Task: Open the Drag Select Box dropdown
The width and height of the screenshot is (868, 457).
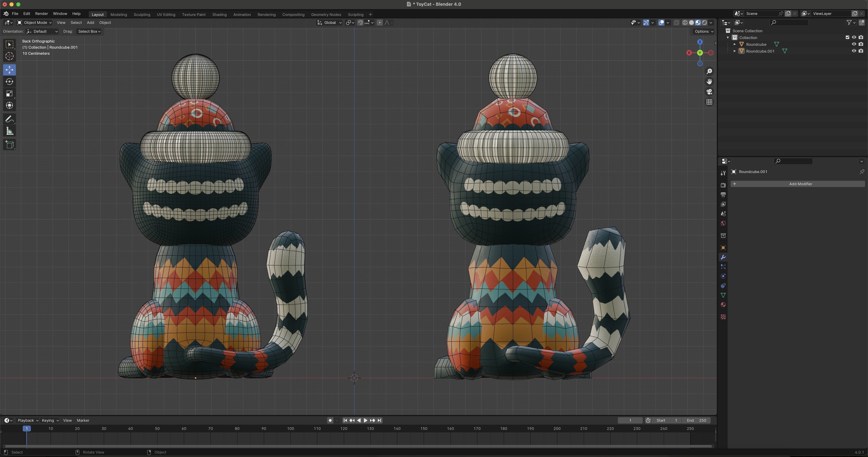Action: (89, 31)
